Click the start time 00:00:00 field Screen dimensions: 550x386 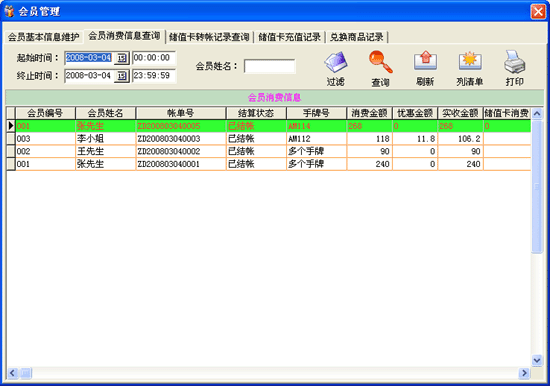click(x=154, y=58)
